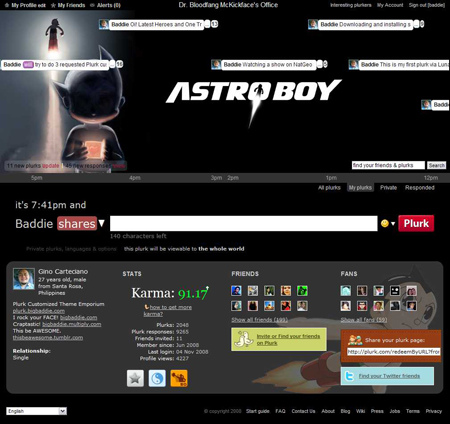Click the yin-yang badge icon
The height and width of the screenshot is (424, 450).
click(157, 378)
